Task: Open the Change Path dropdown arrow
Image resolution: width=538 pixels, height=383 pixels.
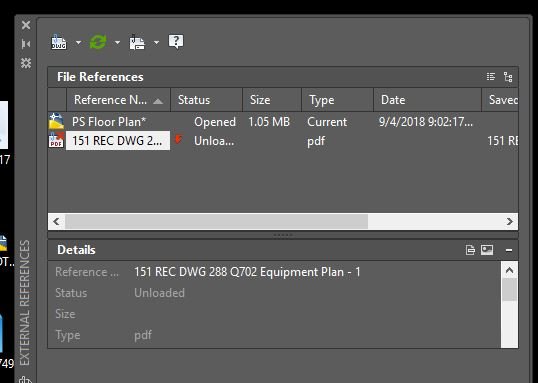Action: (156, 43)
